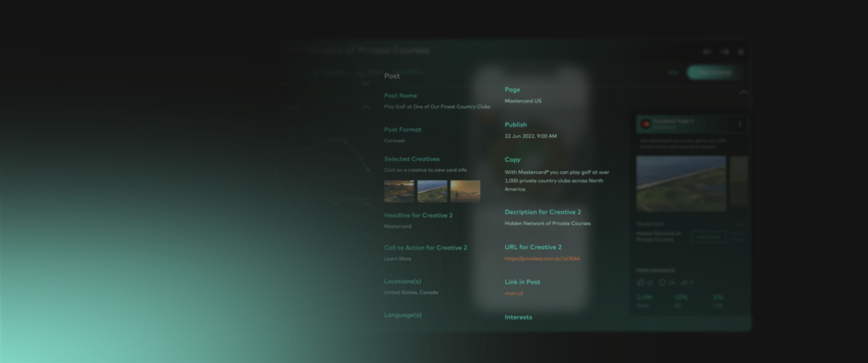Click the share arrow icon under Performance
This screenshot has width=868, height=363.
pyautogui.click(x=684, y=283)
